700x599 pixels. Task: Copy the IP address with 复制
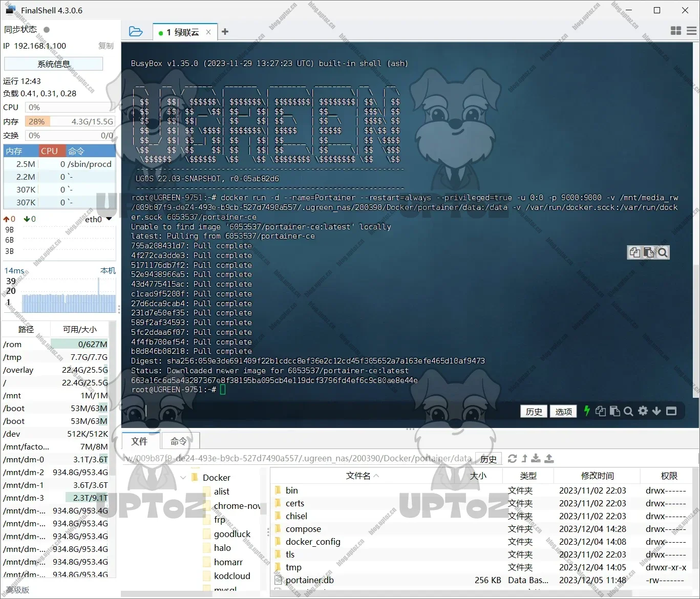(x=106, y=46)
